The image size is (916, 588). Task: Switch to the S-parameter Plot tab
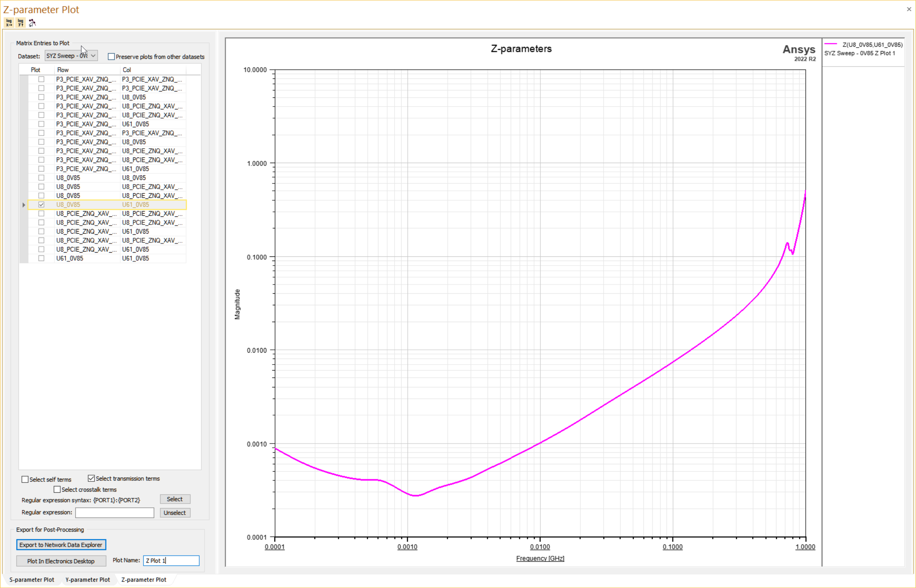(32, 580)
